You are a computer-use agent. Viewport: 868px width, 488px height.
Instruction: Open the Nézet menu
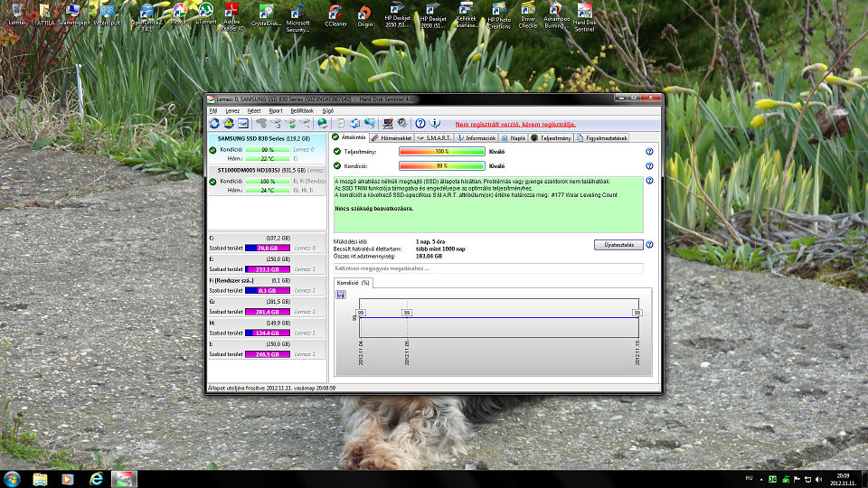[x=254, y=110]
